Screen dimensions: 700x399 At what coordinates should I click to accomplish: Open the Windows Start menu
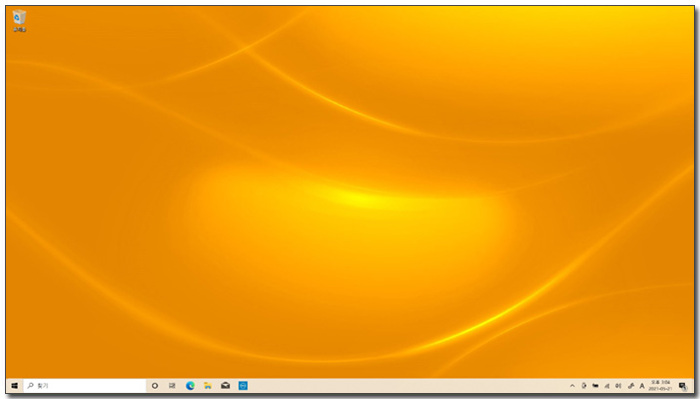tap(14, 386)
